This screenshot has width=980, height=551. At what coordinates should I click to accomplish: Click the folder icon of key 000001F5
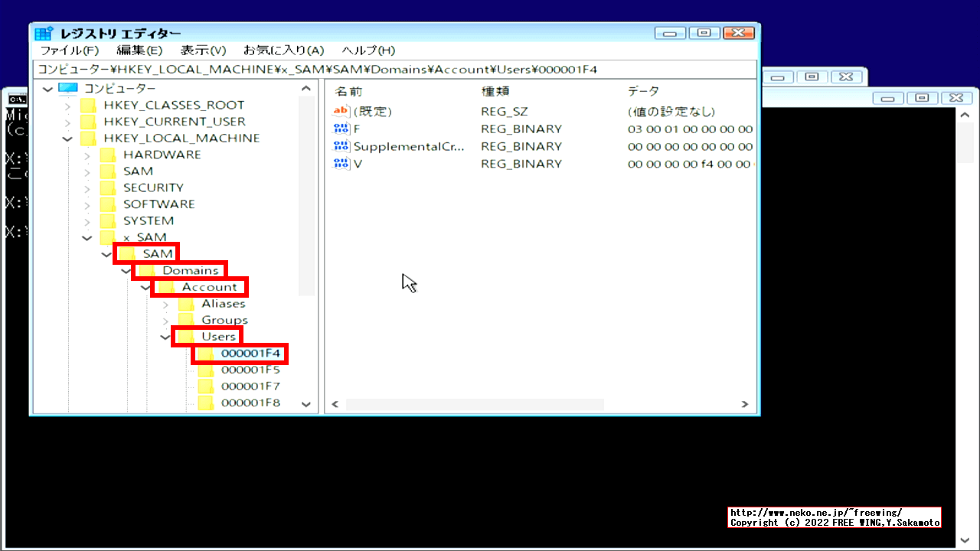click(205, 370)
